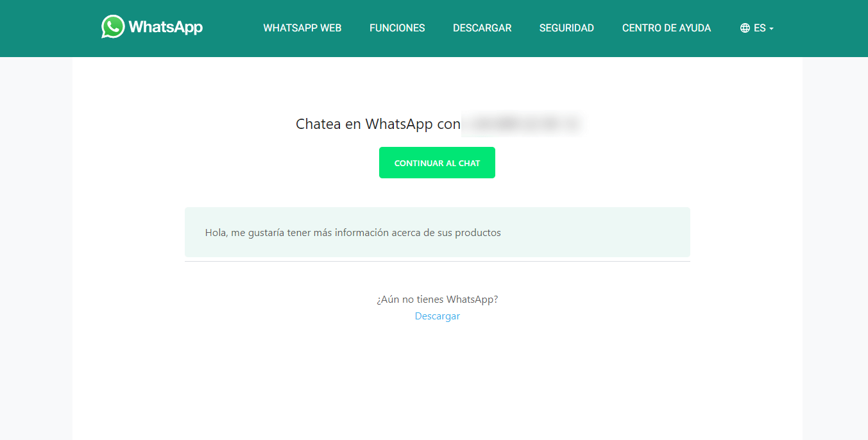This screenshot has width=868, height=440.
Task: Follow the Descargar link below the message
Action: click(x=438, y=316)
